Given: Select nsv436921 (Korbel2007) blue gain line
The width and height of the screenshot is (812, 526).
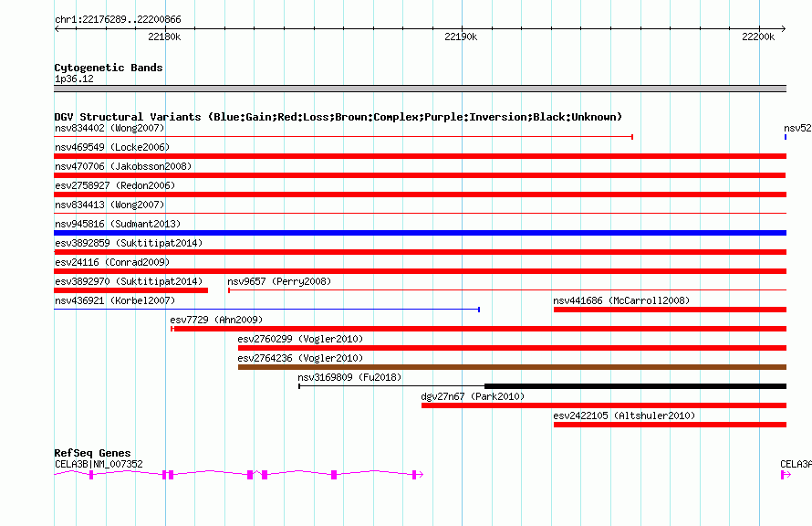Looking at the screenshot, I should [266, 310].
